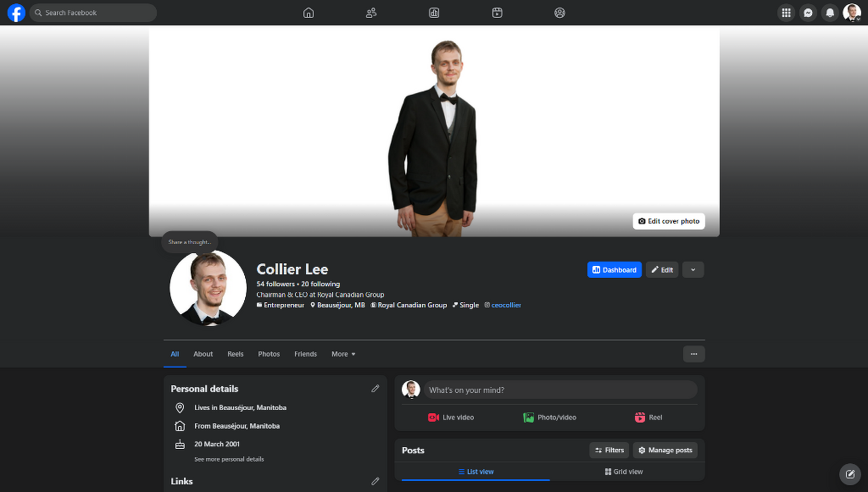Click the What's on your mind field
The width and height of the screenshot is (868, 492).
(x=560, y=390)
